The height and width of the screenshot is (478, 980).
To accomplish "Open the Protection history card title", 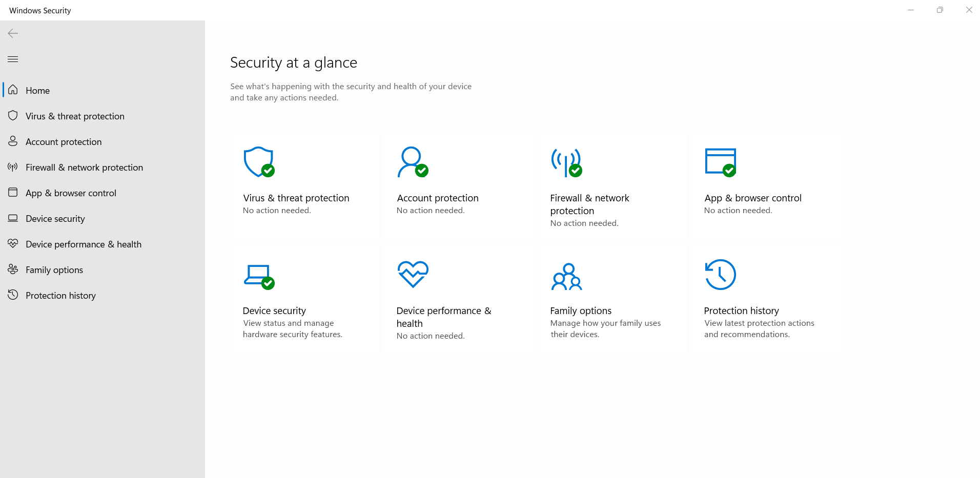I will (x=741, y=310).
